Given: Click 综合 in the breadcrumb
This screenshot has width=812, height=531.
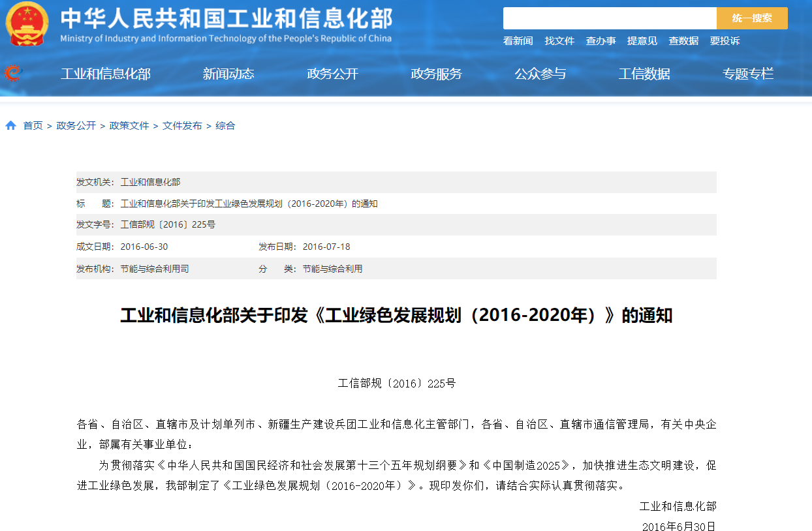Looking at the screenshot, I should pos(225,125).
